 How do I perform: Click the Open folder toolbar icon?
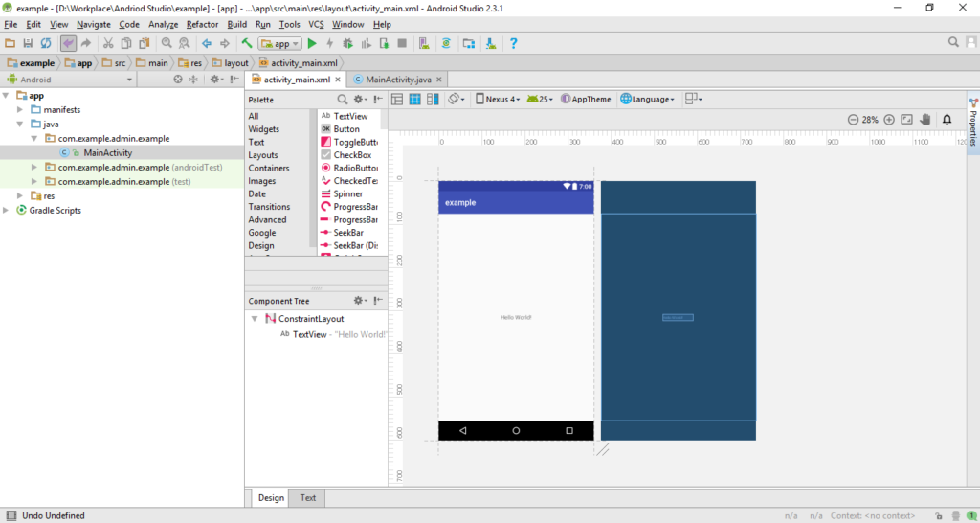pos(10,43)
